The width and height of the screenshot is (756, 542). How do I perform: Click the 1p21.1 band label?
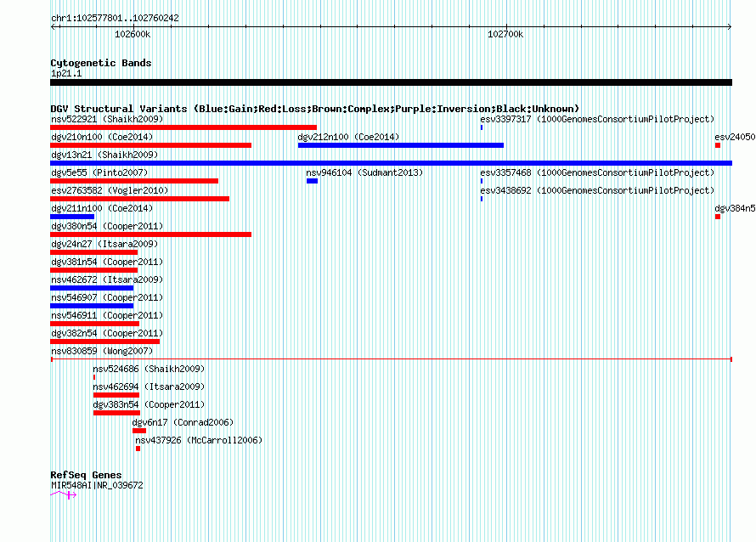click(66, 73)
